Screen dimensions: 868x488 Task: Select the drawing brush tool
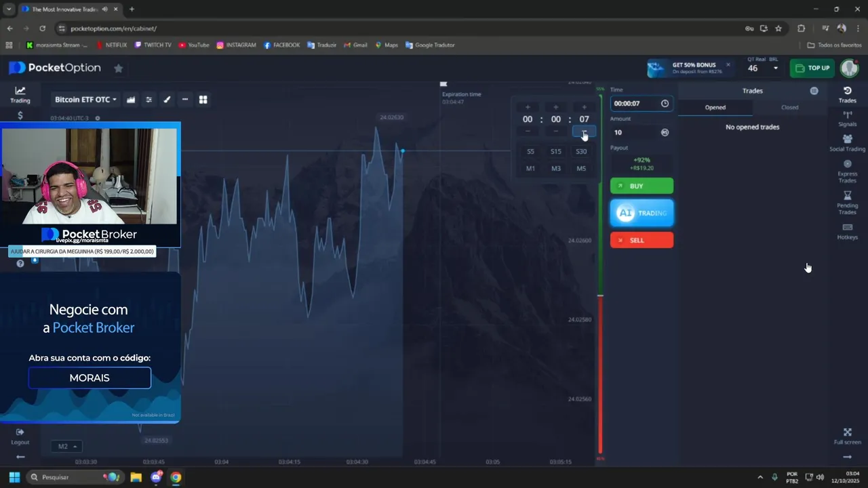point(167,100)
